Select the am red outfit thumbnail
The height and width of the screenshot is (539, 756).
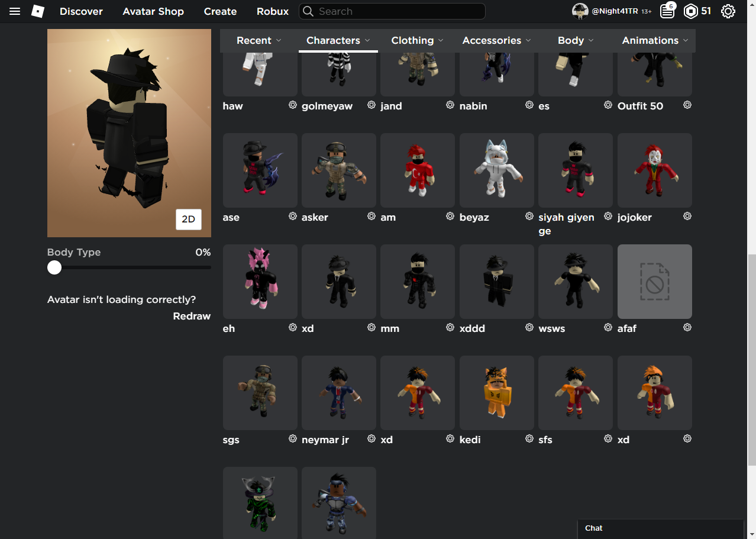point(418,170)
